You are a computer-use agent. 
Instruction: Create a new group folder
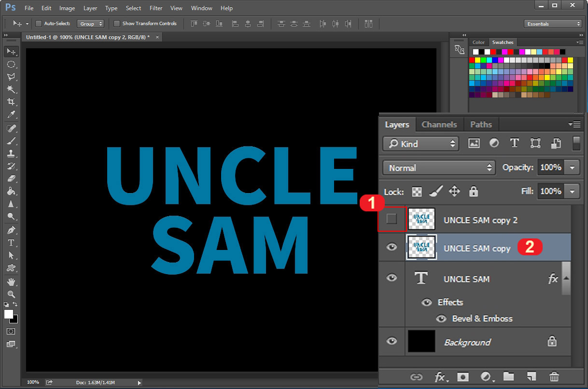(508, 377)
